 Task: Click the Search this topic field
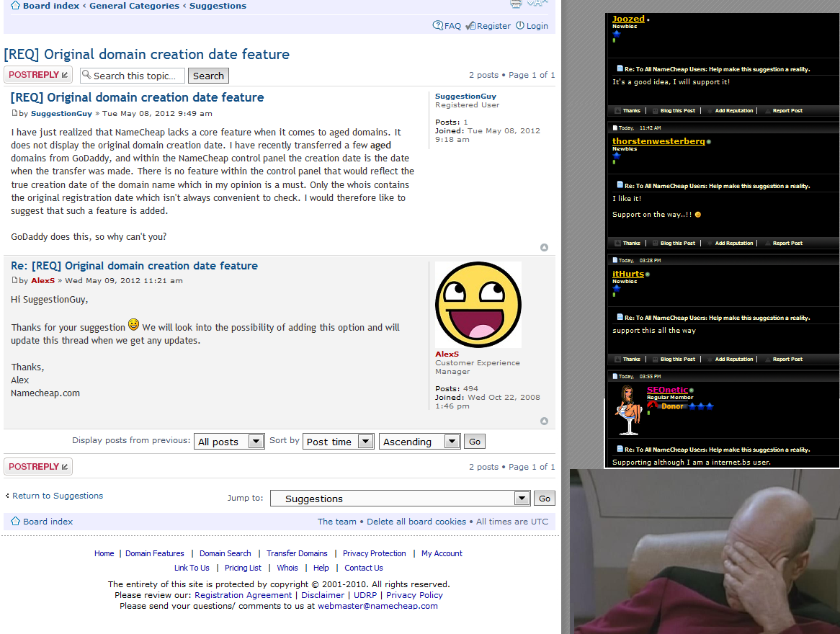tap(133, 76)
